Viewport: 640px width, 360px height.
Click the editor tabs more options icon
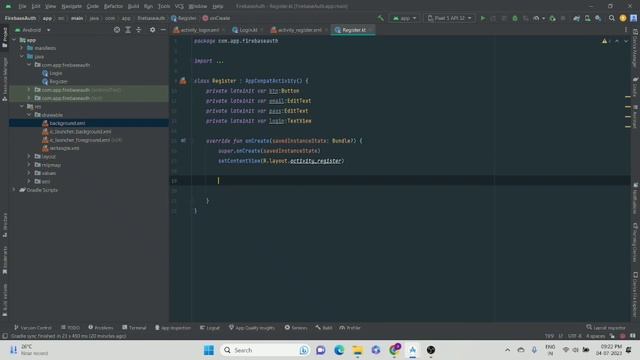point(626,30)
